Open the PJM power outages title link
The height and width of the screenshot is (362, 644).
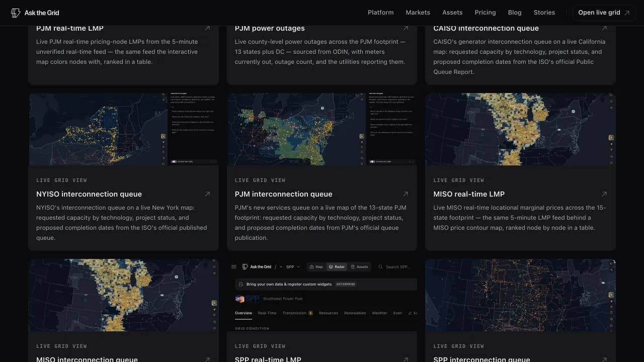pos(270,28)
